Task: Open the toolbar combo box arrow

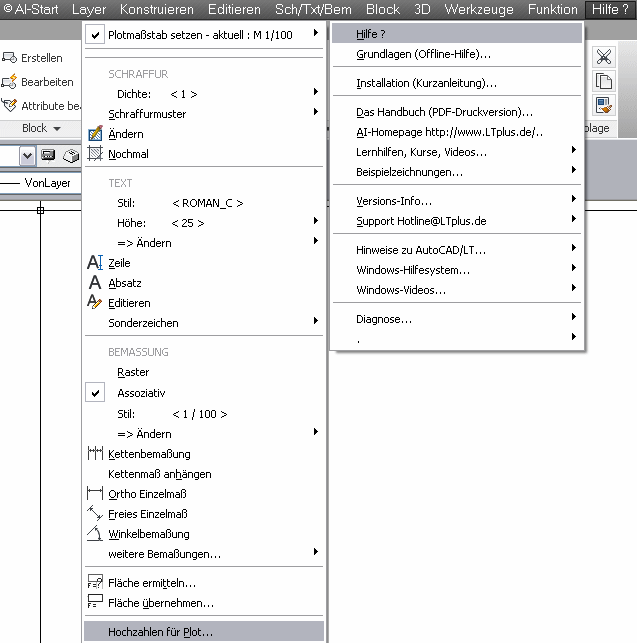Action: [x=27, y=156]
